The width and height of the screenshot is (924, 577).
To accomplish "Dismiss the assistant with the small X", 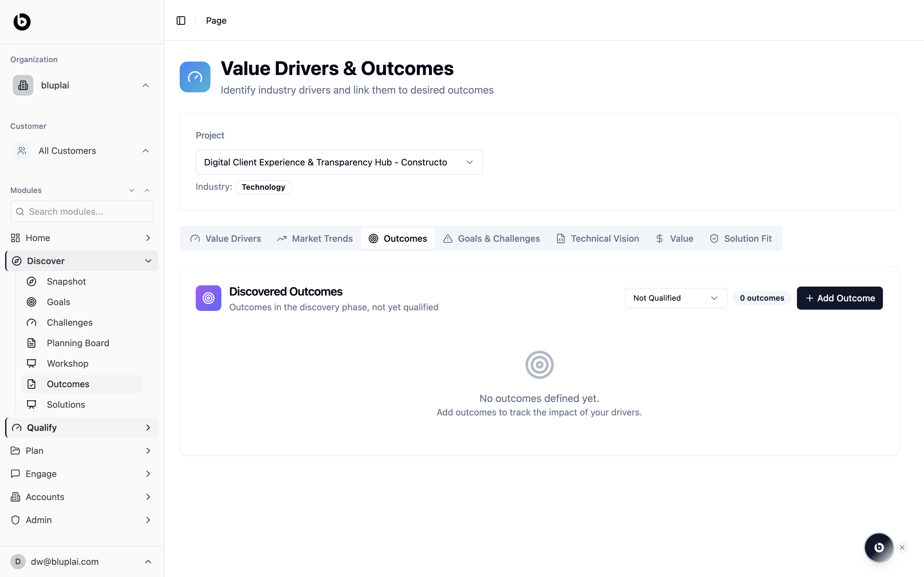I will 902,548.
